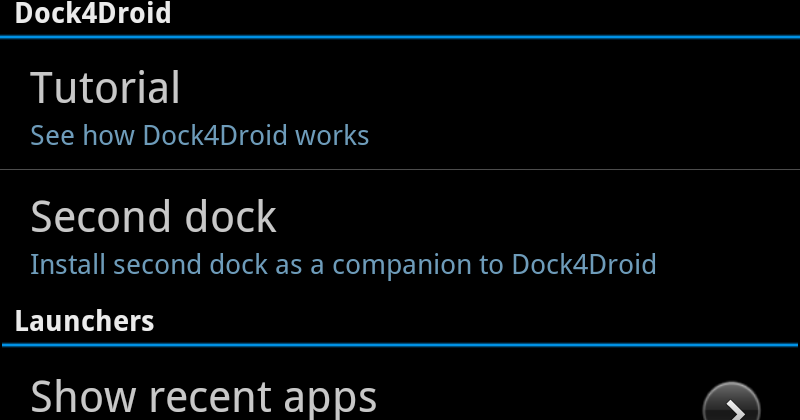
Task: Open the round arrow next to Show recent apps
Action: tap(731, 402)
